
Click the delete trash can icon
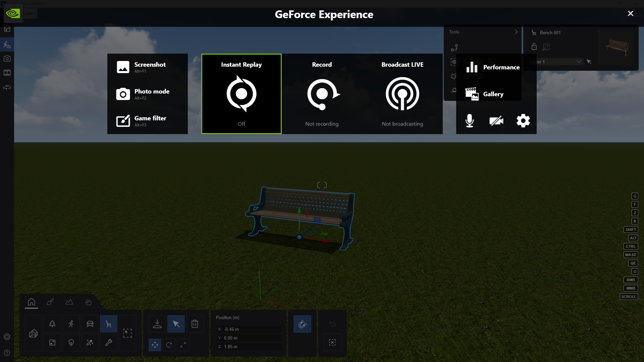pyautogui.click(x=195, y=324)
